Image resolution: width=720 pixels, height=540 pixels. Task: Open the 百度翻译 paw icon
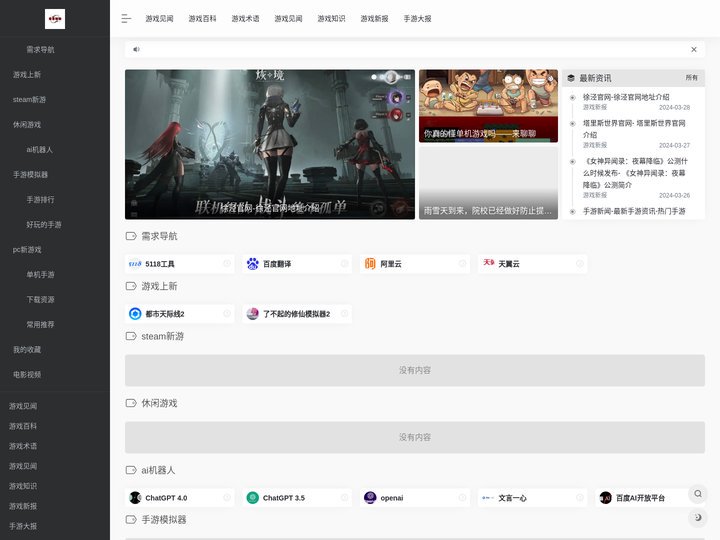[x=253, y=264]
